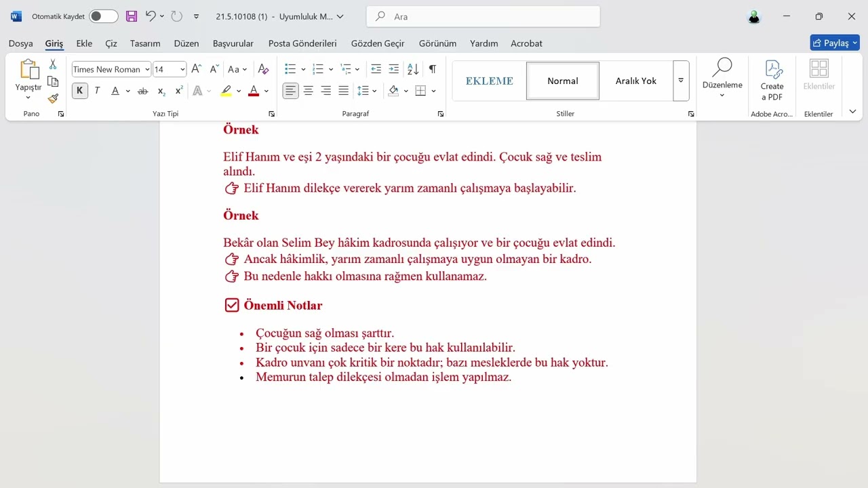Open numbered list dropdown
The image size is (868, 488).
pyautogui.click(x=330, y=69)
